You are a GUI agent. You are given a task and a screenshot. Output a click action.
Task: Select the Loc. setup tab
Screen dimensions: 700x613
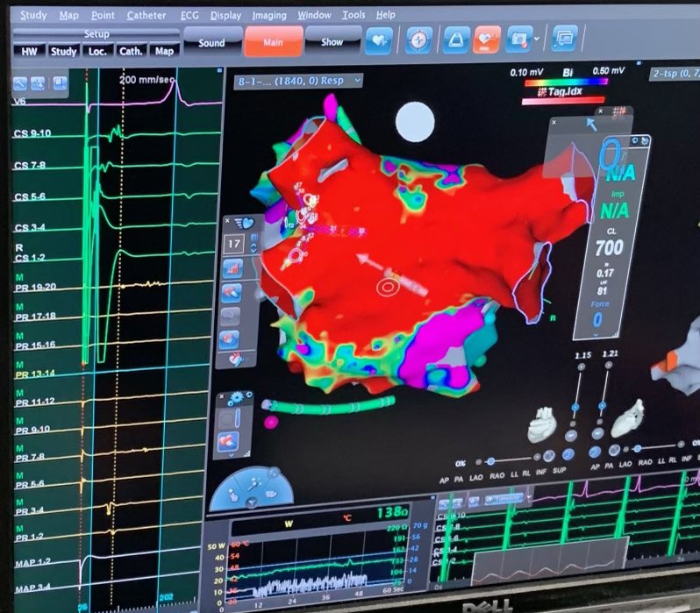(x=97, y=52)
